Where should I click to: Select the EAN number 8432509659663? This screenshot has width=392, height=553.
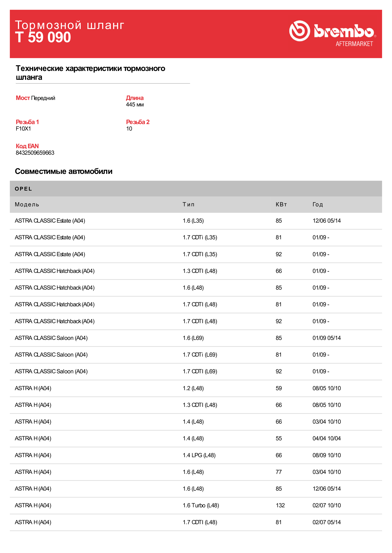point(35,153)
